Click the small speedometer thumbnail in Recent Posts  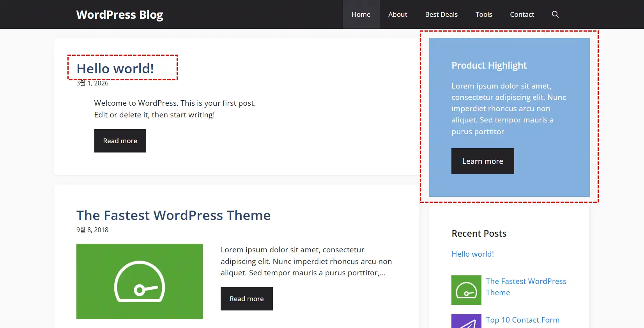pos(466,290)
